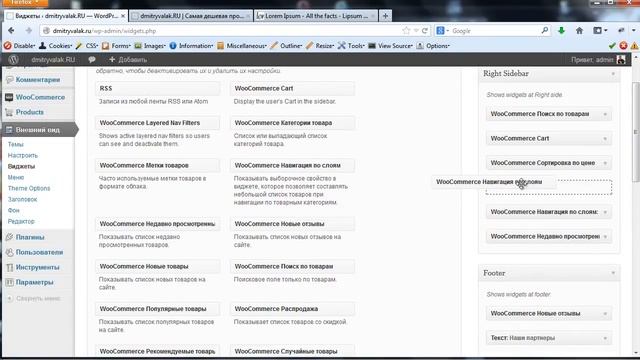Open Theme Options submenu link

point(29,188)
